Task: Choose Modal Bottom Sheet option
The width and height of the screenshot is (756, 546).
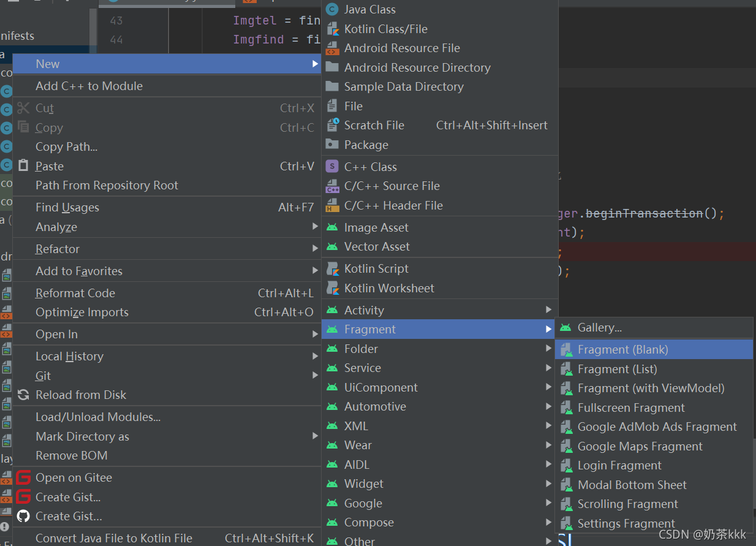Action: click(x=654, y=485)
